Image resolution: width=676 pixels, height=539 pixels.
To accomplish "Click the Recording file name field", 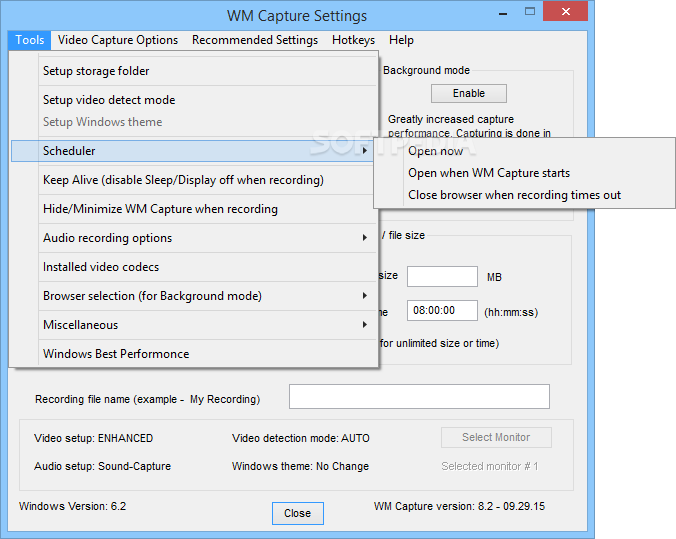I will [x=419, y=396].
